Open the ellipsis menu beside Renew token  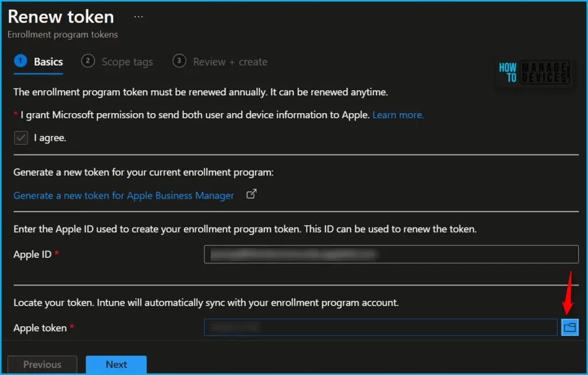coord(138,17)
